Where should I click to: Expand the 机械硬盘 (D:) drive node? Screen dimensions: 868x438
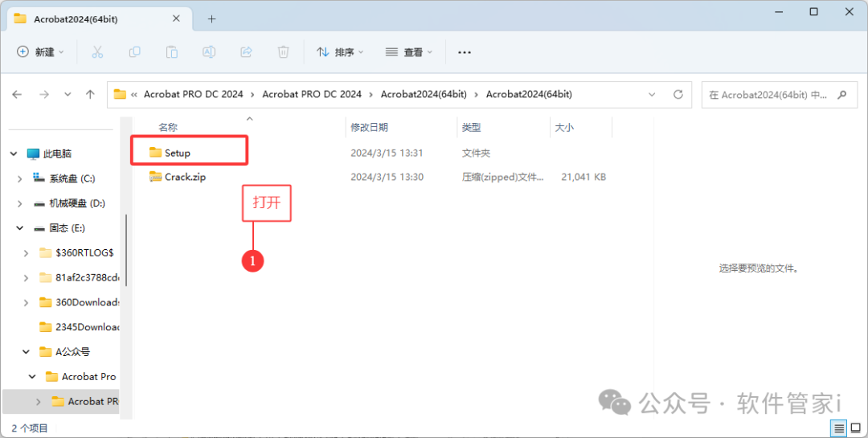tap(20, 204)
